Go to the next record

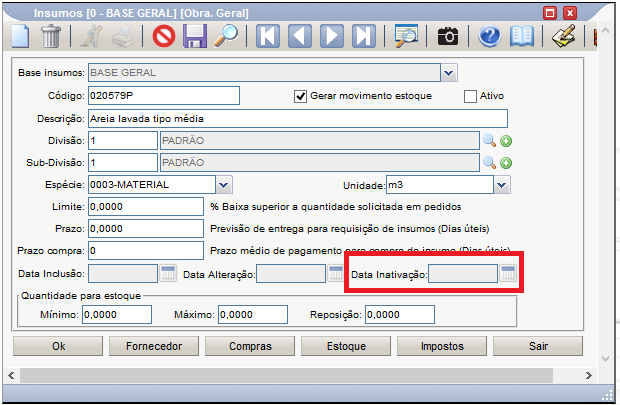(332, 36)
